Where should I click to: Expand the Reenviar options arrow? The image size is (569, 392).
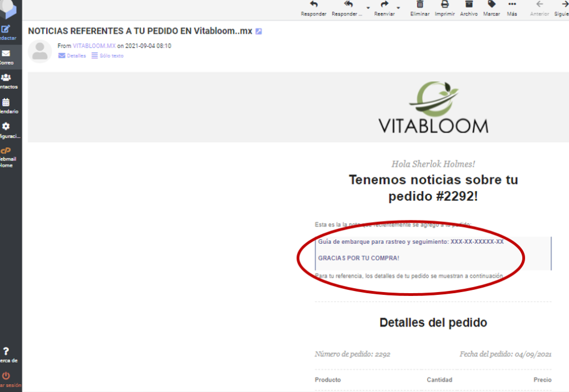[398, 8]
